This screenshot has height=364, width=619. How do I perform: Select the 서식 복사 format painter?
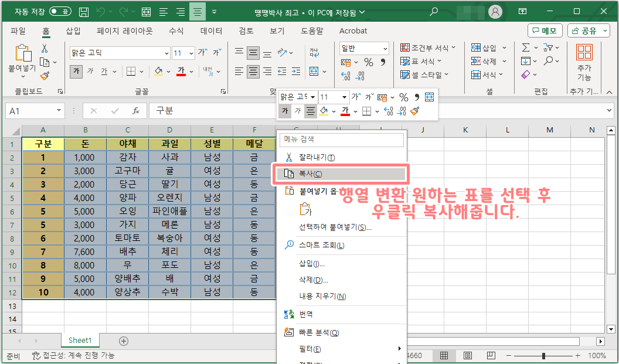(43, 75)
